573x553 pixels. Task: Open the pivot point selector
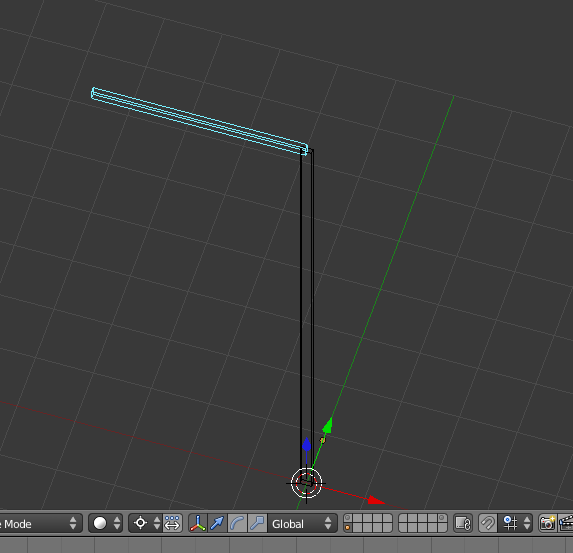tap(146, 523)
